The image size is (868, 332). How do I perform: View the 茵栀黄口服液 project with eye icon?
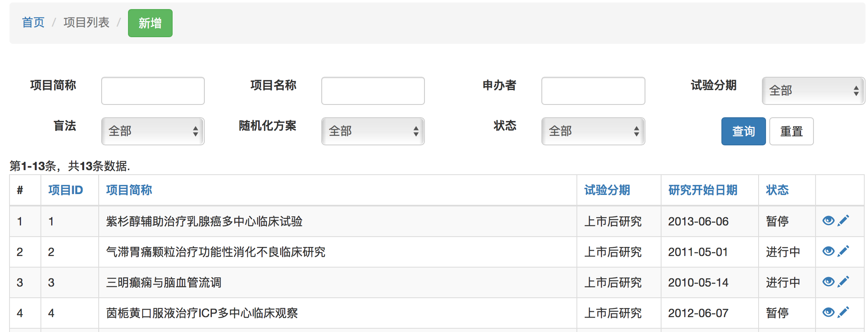click(x=828, y=312)
